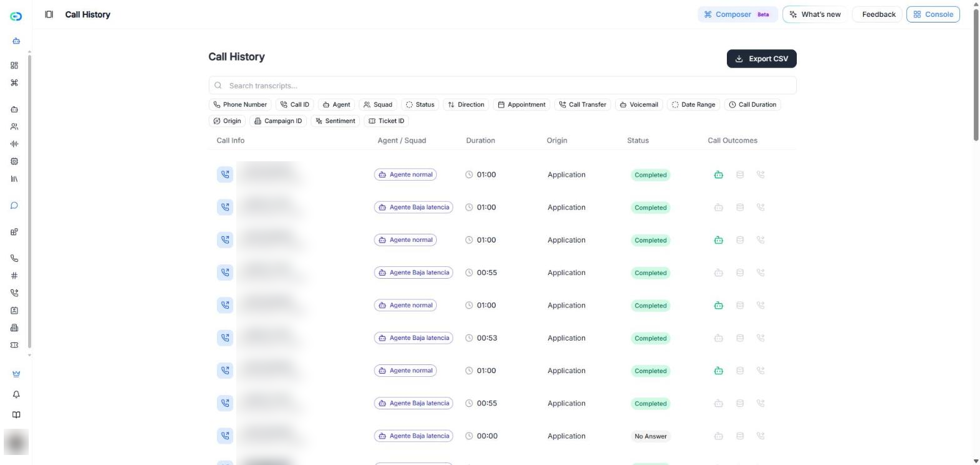Click the Agent / Squad column header
The image size is (980, 465).
(402, 141)
